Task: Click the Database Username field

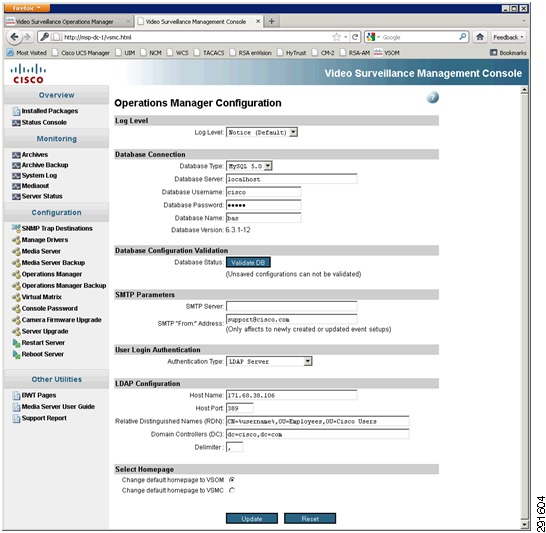Action: coord(264,192)
